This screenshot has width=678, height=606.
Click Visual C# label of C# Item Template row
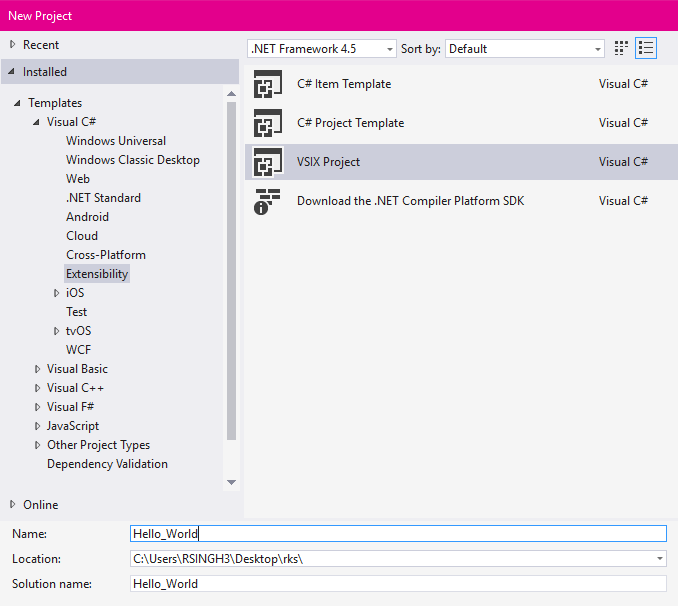(x=623, y=84)
